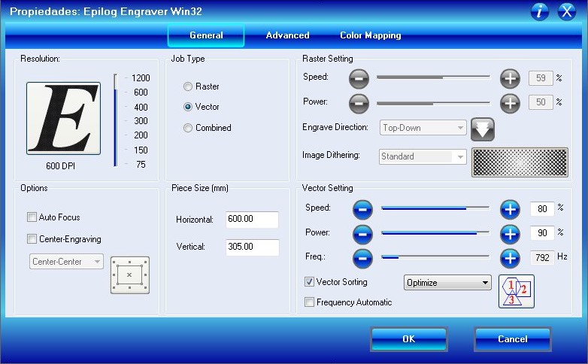This screenshot has height=364, width=588.
Task: Click the Resolution DPI vertical slider
Action: tap(116, 120)
